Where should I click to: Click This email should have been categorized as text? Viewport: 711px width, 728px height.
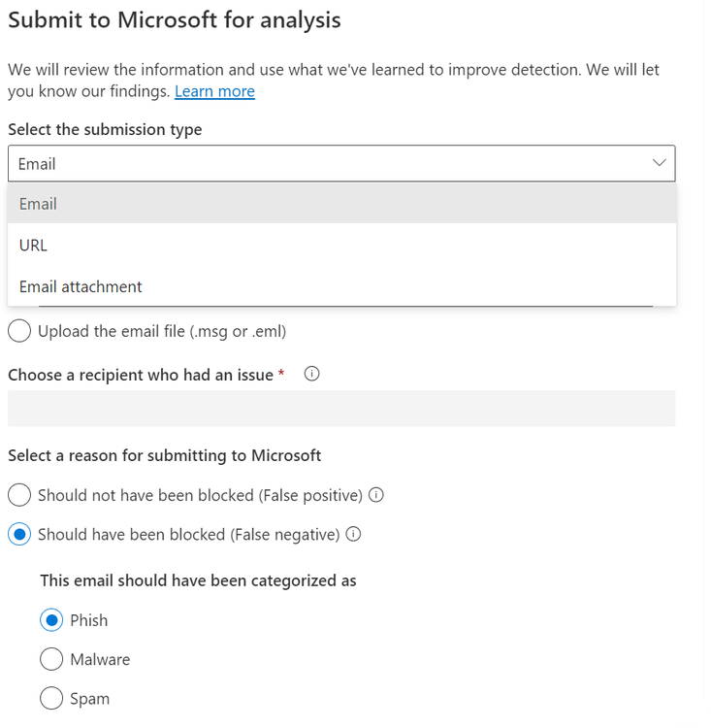[x=198, y=580]
